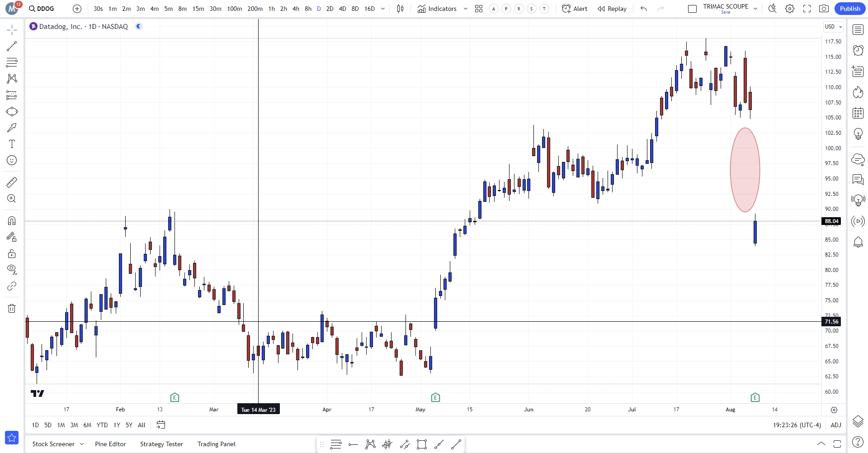Expand the bottom panel chevron
Screen dimensions: 868x453
pyautogui.click(x=821, y=443)
